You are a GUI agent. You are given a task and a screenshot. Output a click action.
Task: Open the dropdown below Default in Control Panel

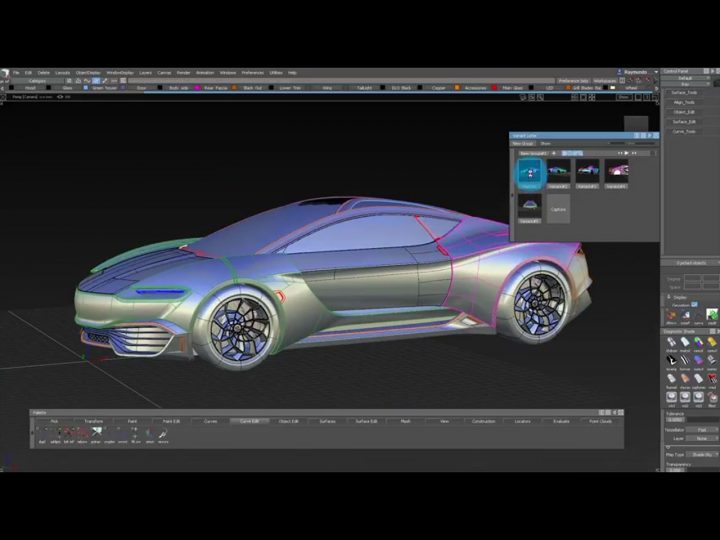686,84
